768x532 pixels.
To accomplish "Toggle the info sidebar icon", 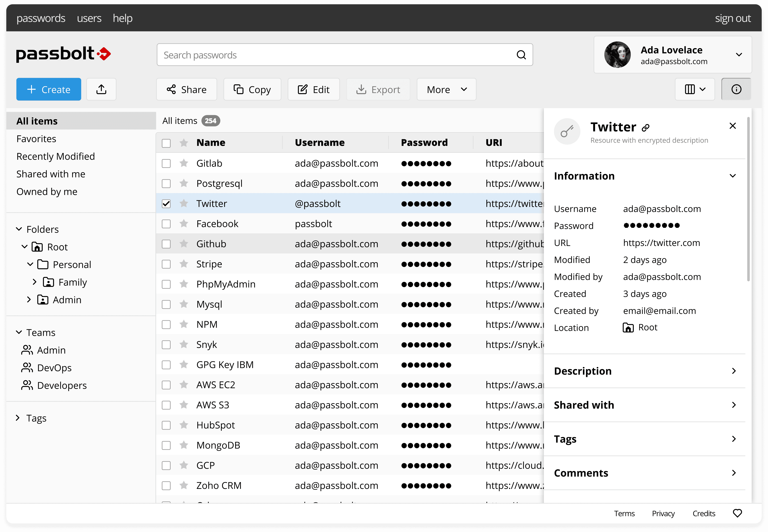I will tap(736, 89).
